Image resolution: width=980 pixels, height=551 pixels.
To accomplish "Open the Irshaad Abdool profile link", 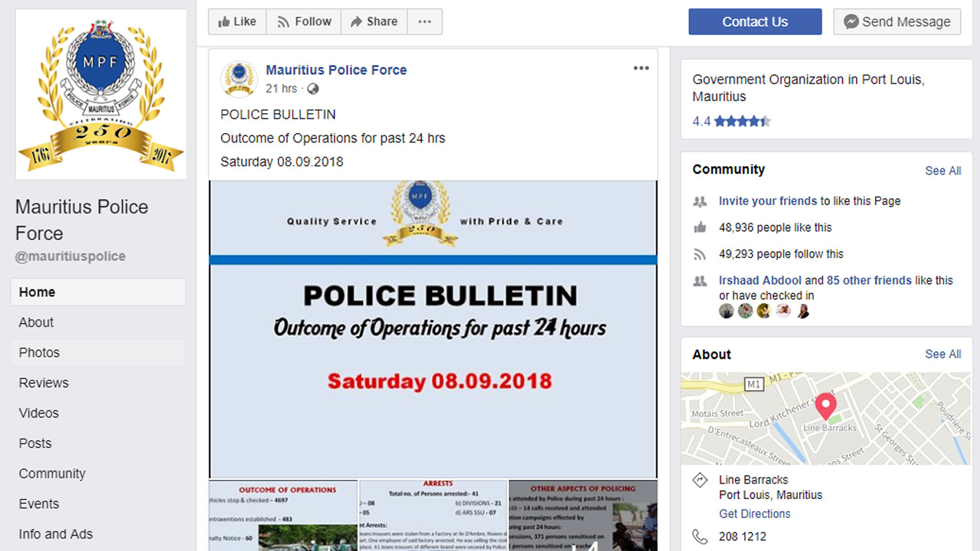I will point(759,280).
